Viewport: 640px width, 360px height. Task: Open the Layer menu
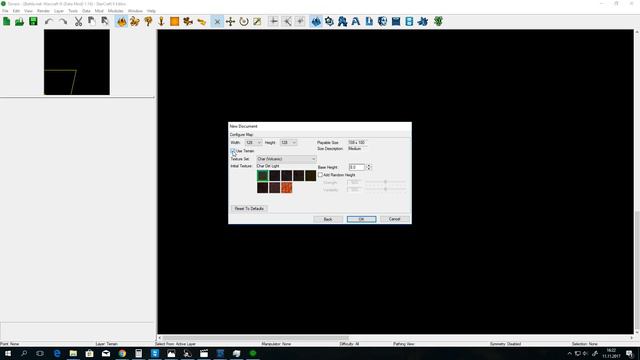[x=59, y=11]
